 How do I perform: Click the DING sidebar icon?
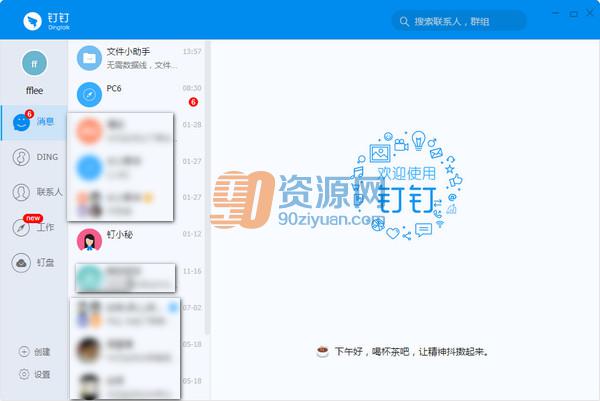click(21, 157)
